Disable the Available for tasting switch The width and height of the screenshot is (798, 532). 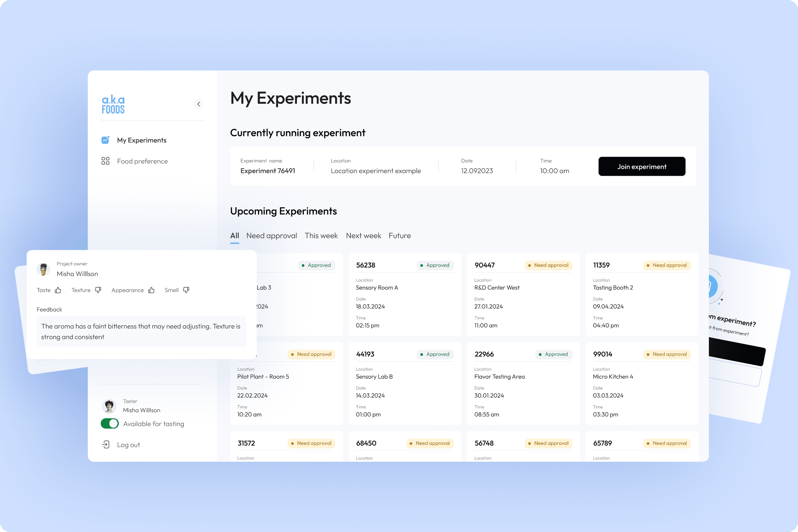point(110,423)
